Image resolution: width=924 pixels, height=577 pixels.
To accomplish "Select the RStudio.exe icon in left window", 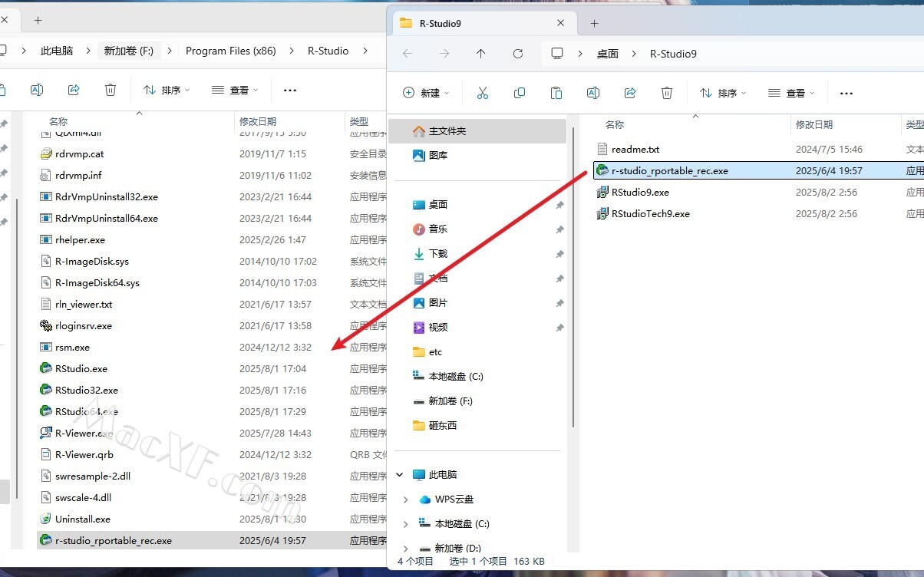I will (x=46, y=369).
